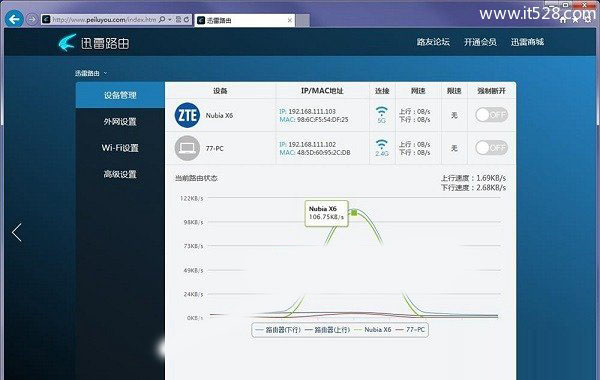Select 外网设置 in the sidebar
This screenshot has height=380, width=600.
tap(120, 122)
